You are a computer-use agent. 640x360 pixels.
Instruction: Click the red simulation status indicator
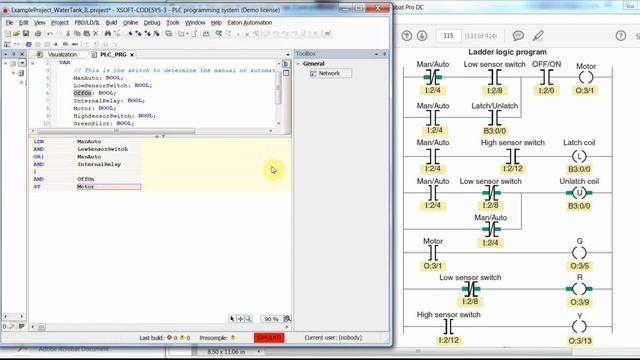[269, 338]
